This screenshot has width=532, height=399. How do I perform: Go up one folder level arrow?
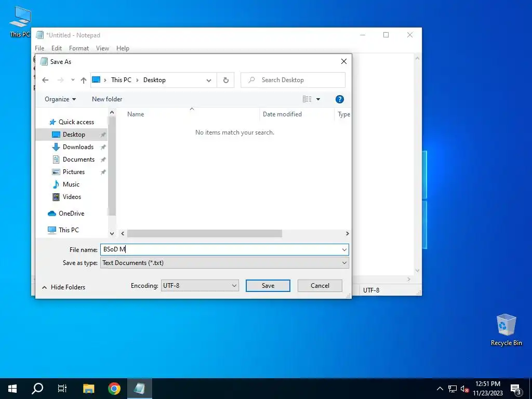pos(84,80)
